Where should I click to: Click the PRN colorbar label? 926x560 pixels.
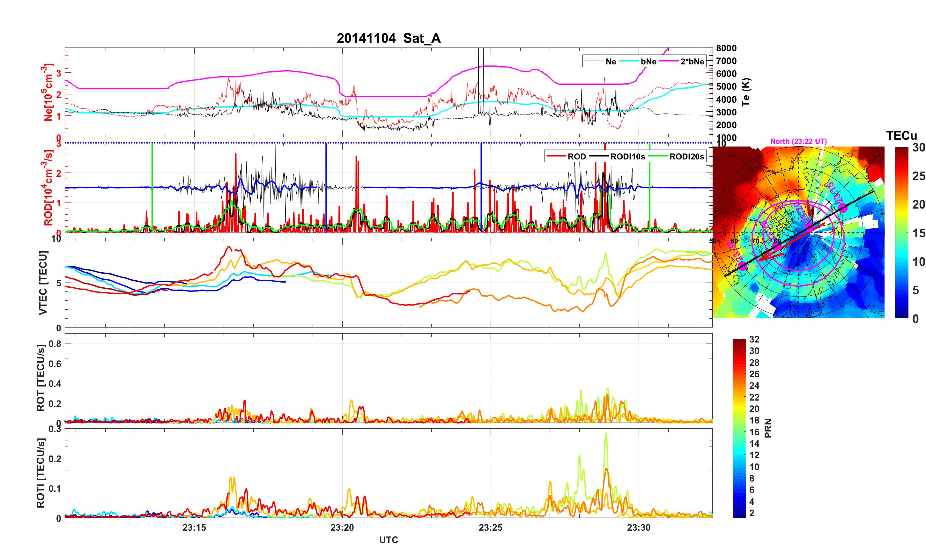768,428
